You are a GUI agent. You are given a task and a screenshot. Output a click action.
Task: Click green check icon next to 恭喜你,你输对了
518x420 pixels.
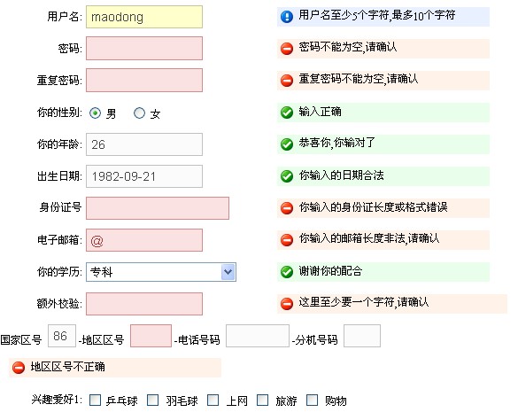(286, 144)
